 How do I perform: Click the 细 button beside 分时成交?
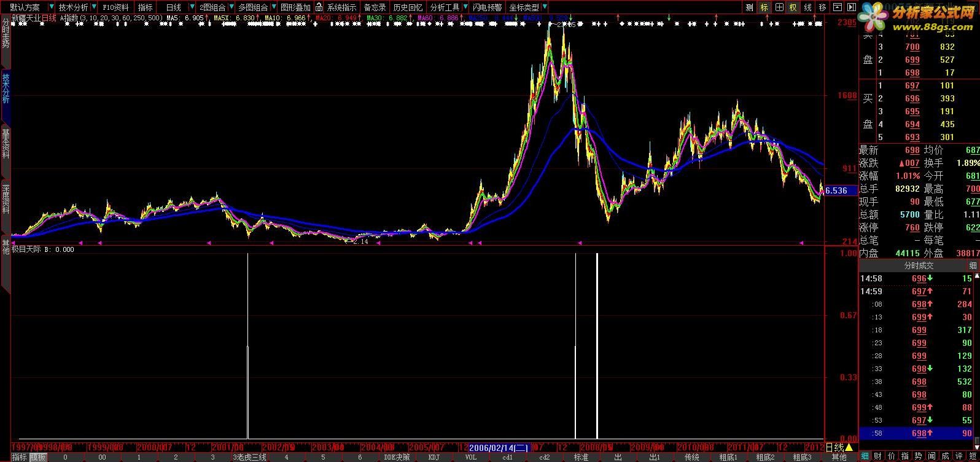[x=973, y=265]
